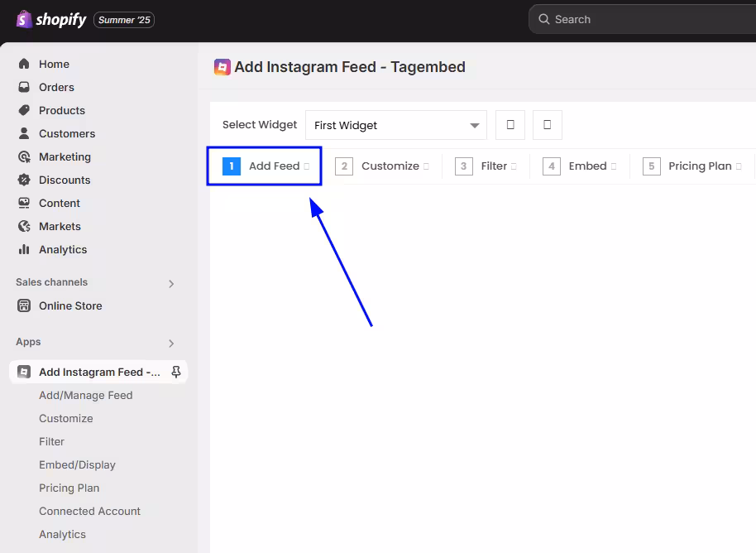Open Products section
The width and height of the screenshot is (756, 553).
(x=62, y=110)
